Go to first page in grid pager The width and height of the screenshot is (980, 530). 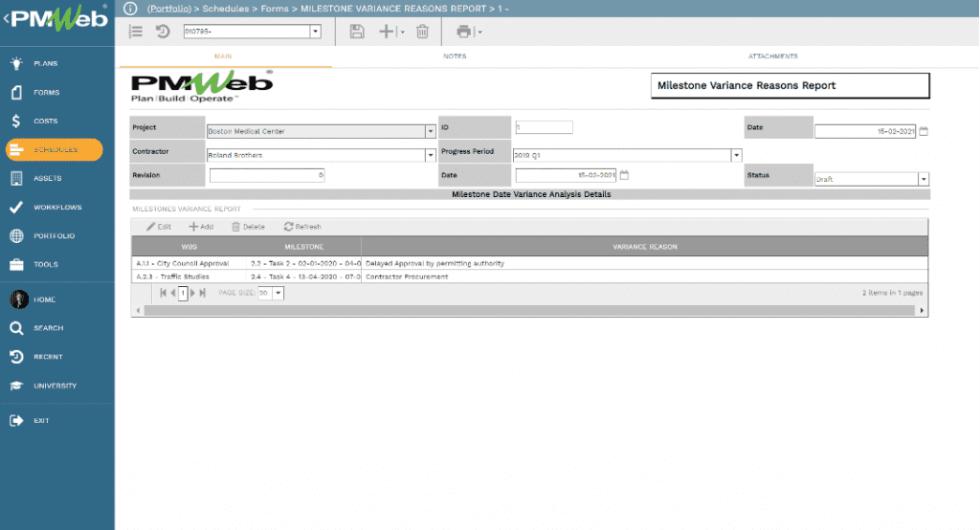coord(163,293)
